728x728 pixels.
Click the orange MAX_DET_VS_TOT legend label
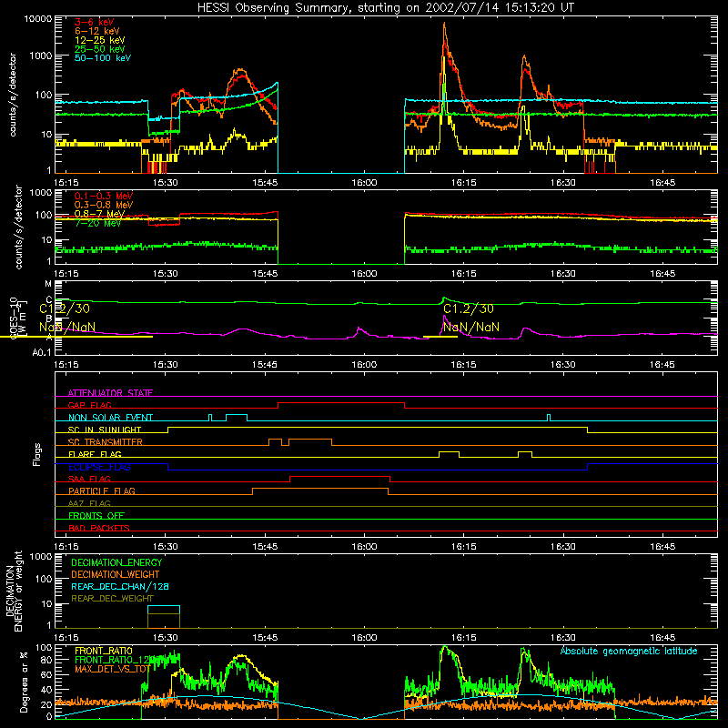pos(112,669)
